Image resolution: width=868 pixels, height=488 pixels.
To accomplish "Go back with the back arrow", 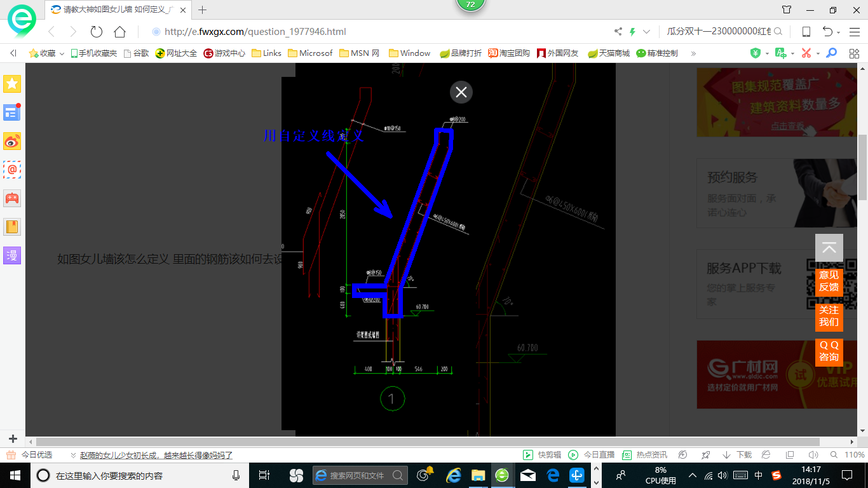I will pos(52,32).
